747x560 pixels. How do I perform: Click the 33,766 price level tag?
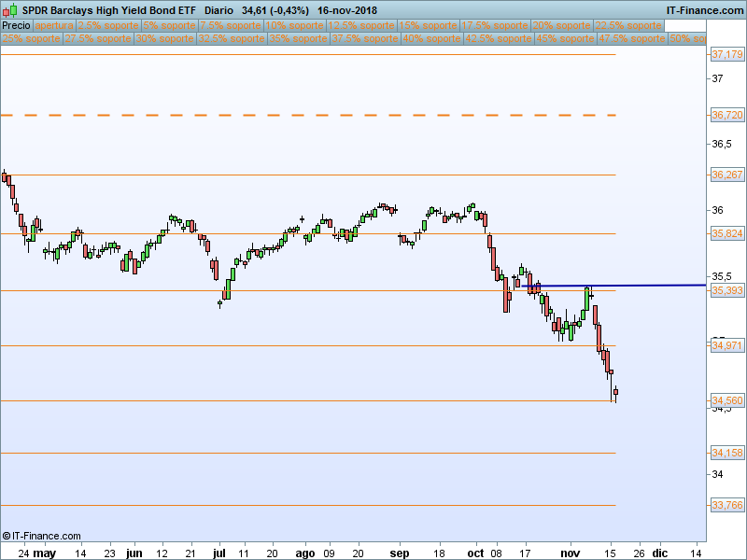click(x=727, y=505)
